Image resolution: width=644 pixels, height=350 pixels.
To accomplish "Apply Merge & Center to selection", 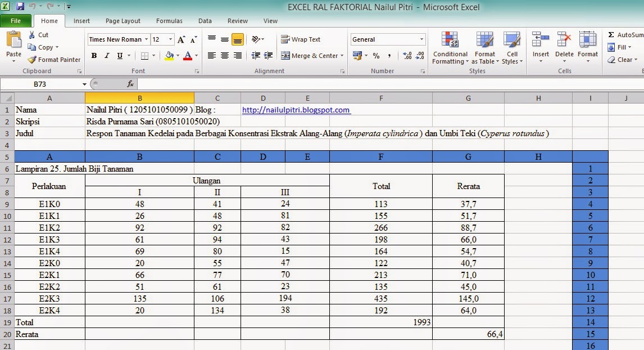I will pos(309,56).
